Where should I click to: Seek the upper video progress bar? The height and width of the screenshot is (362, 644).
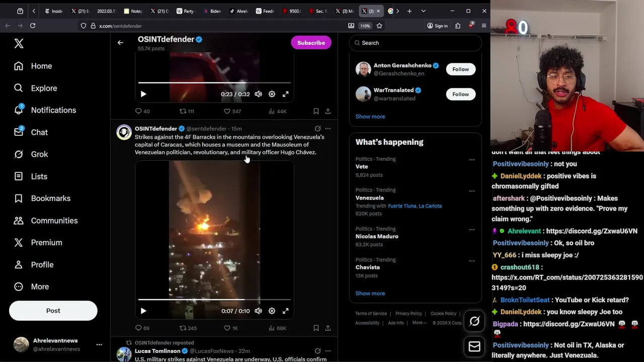(x=214, y=82)
